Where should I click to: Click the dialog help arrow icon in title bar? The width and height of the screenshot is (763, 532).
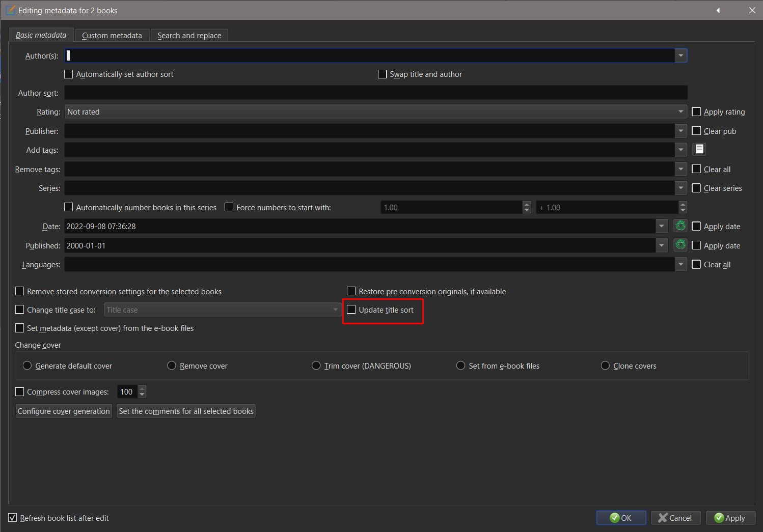(718, 10)
